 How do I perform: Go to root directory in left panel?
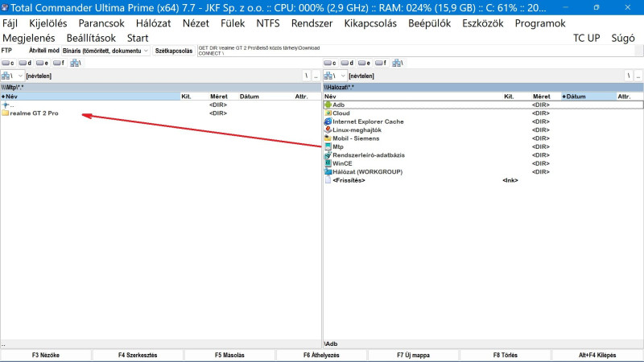click(307, 76)
